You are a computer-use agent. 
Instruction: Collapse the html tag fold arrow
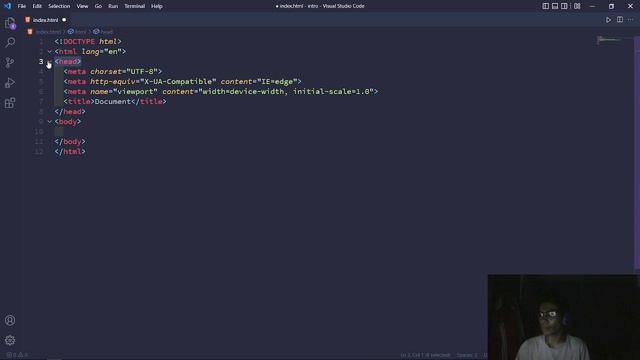click(x=49, y=51)
